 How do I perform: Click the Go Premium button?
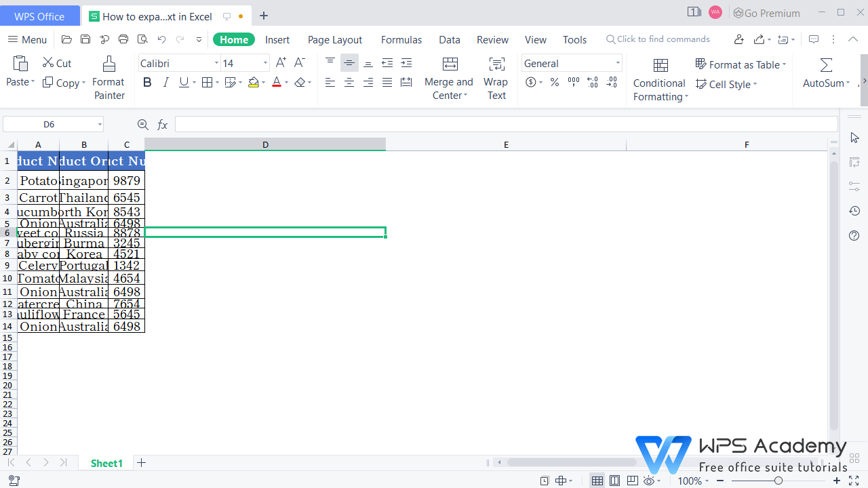click(x=766, y=12)
